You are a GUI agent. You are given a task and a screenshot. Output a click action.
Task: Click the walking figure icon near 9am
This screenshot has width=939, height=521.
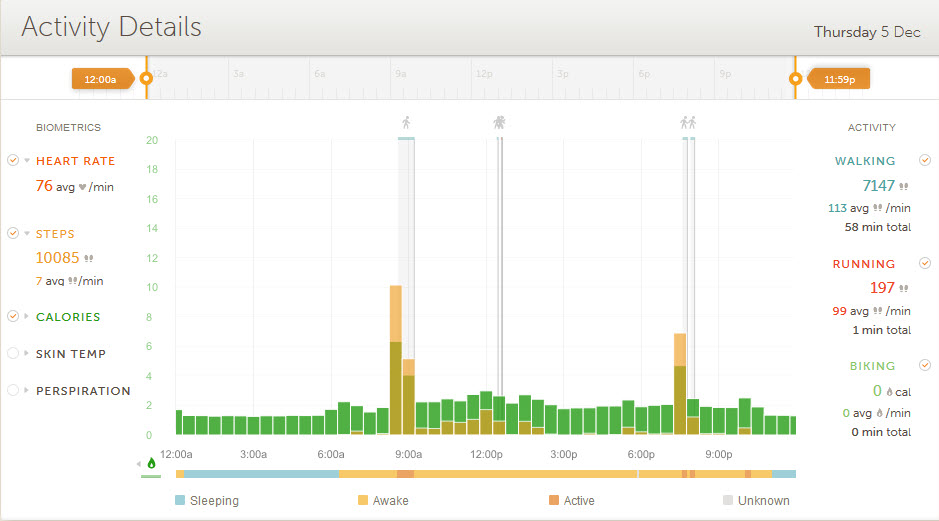point(406,123)
